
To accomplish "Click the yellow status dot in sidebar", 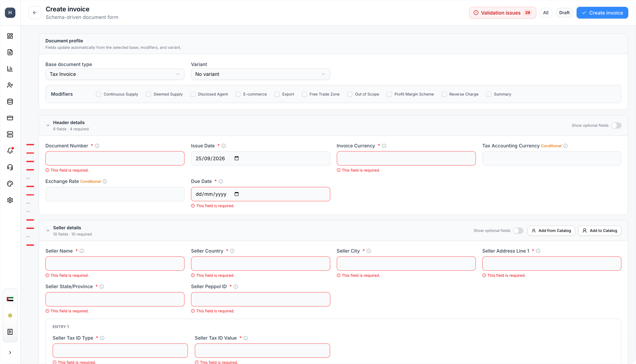I will (10, 316).
